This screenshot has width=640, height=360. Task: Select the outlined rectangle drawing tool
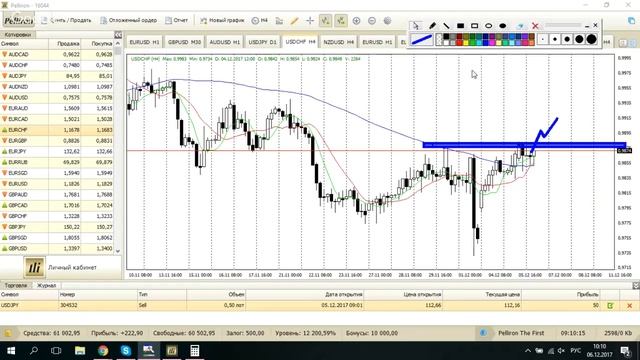pos(474,26)
